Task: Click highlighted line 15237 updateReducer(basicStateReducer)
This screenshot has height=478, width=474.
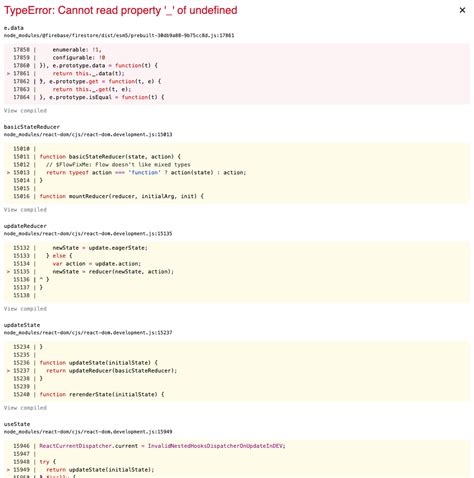Action: [x=111, y=370]
